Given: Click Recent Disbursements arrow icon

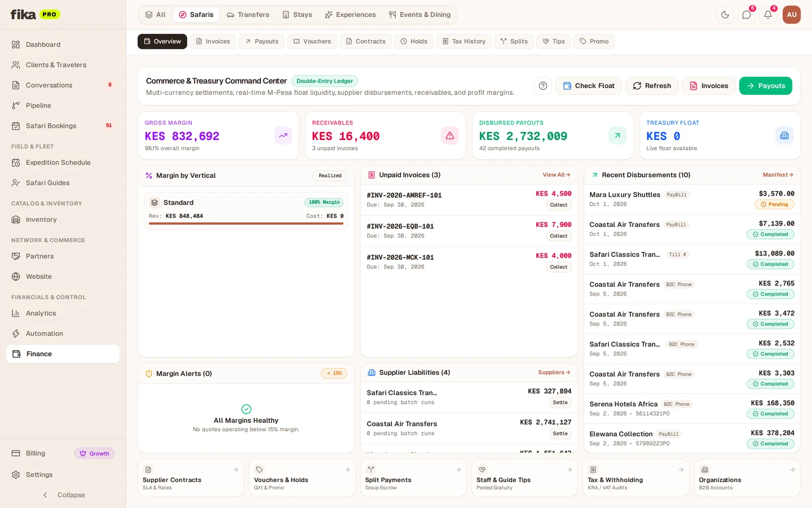Looking at the screenshot, I should [x=594, y=175].
